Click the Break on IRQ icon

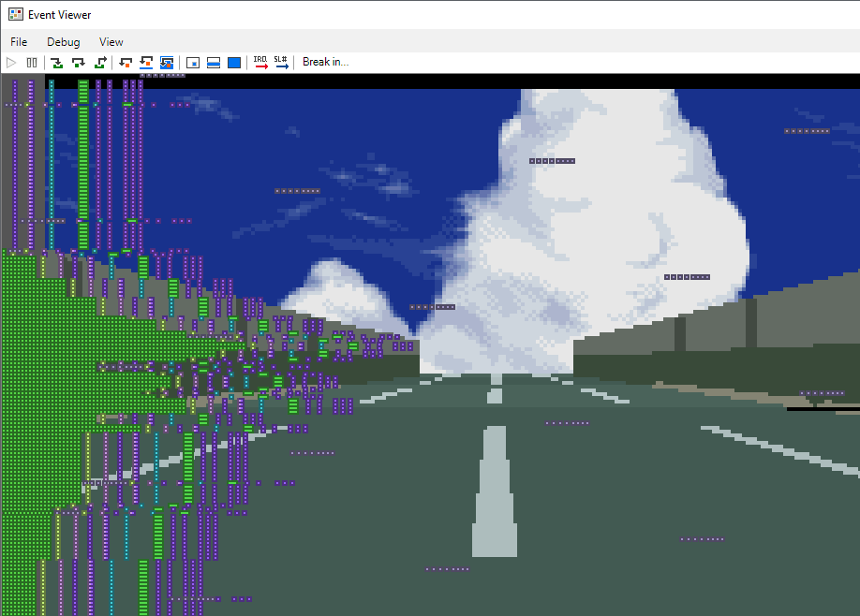click(x=260, y=63)
